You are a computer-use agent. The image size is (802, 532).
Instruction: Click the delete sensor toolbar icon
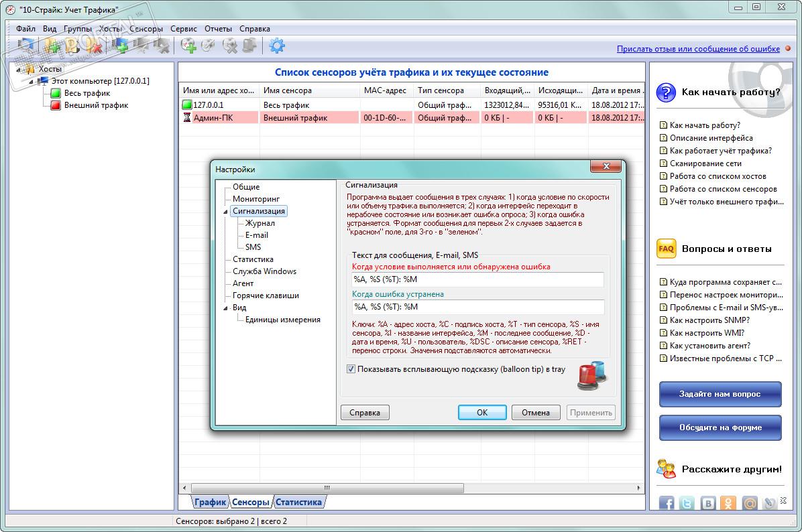(x=229, y=46)
